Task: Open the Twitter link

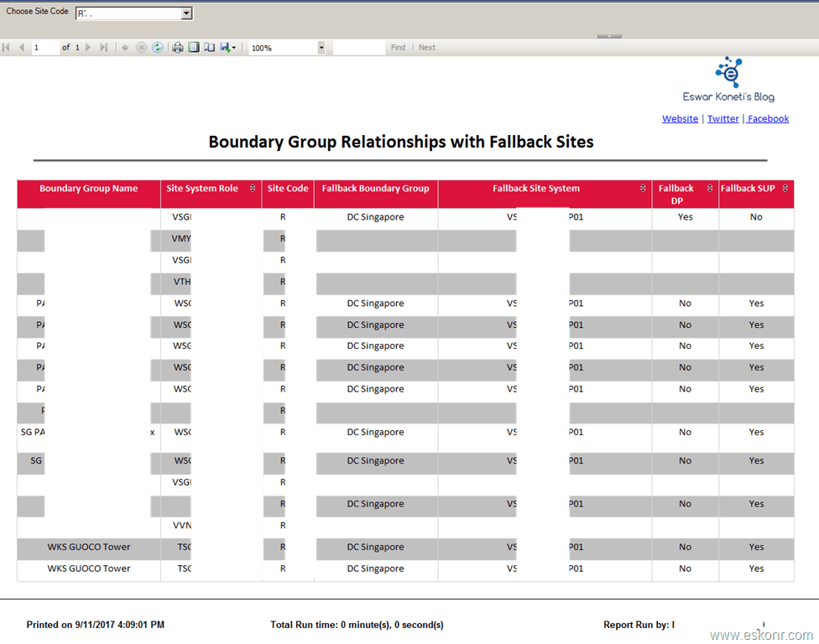Action: (x=722, y=118)
